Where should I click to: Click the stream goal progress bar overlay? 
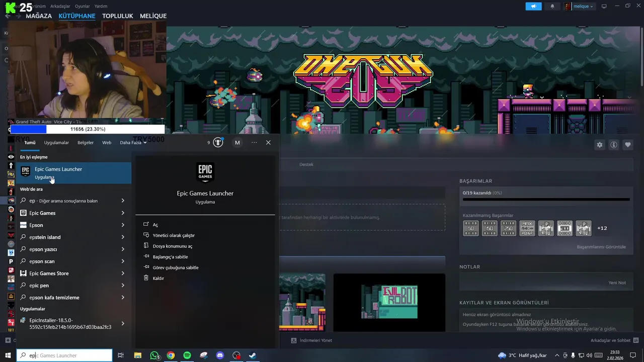pos(88,129)
